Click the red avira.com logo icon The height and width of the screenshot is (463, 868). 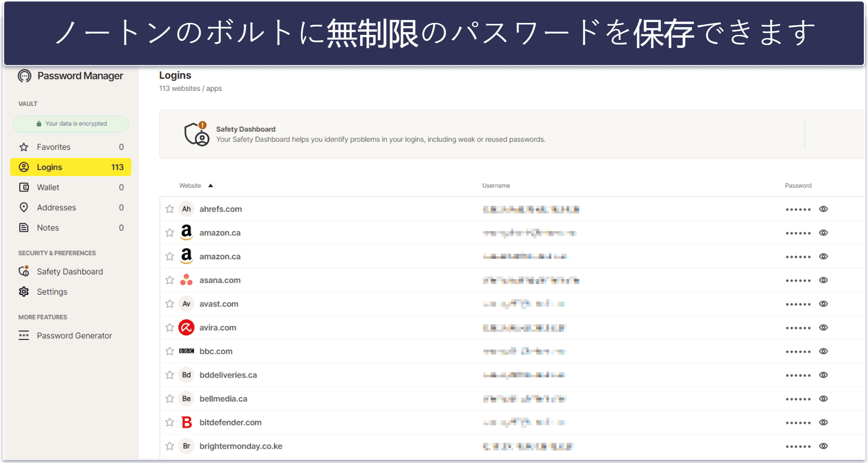[186, 328]
